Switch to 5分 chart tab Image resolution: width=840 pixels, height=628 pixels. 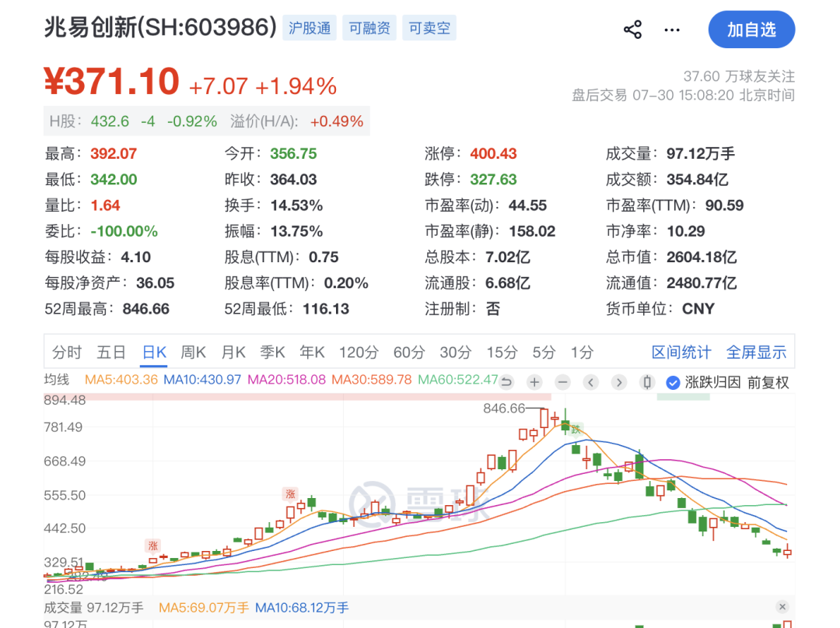[x=544, y=352]
